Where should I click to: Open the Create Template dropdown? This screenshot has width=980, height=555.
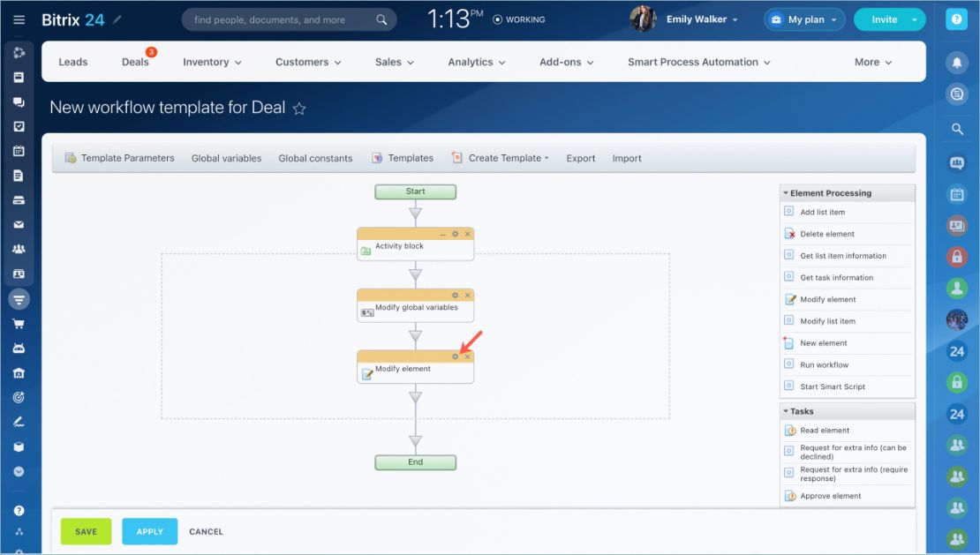501,158
